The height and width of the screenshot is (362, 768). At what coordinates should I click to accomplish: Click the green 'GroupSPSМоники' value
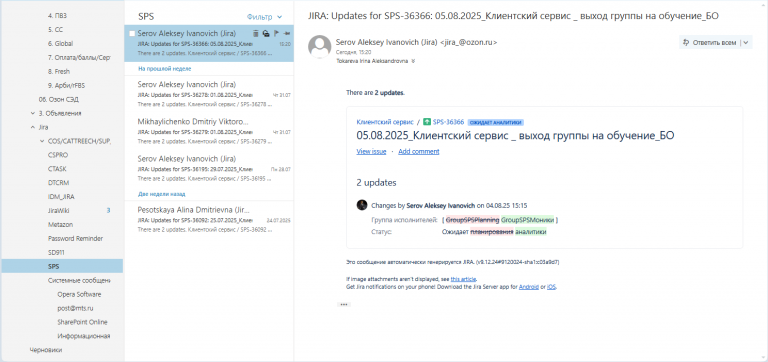(x=528, y=220)
